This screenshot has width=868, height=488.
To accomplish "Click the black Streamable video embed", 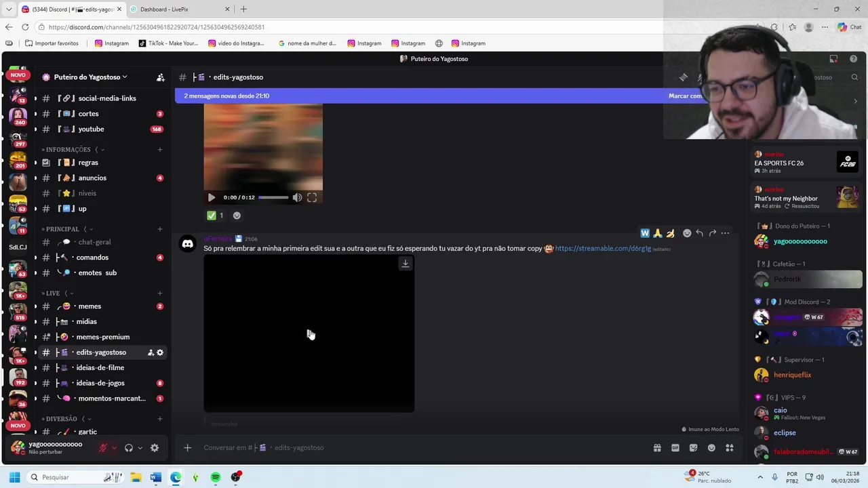I will point(309,334).
